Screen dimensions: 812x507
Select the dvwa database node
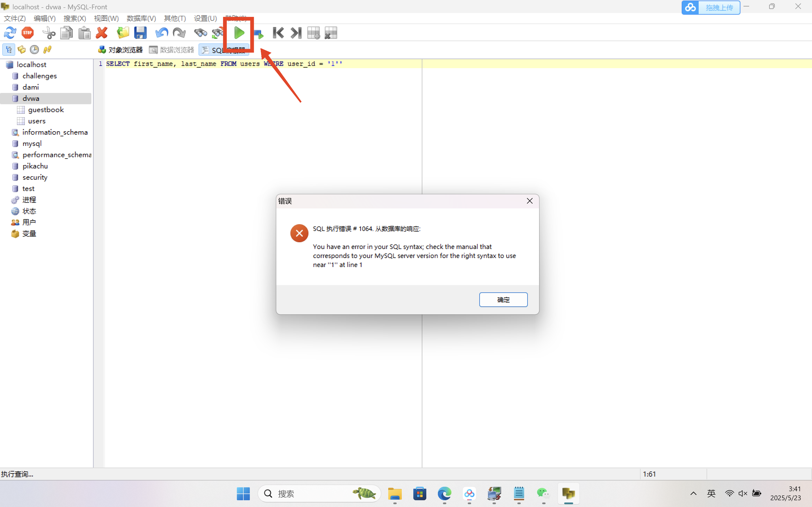(x=31, y=98)
